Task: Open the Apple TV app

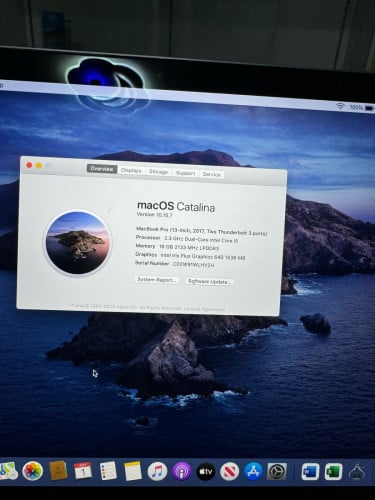Action: [206, 472]
